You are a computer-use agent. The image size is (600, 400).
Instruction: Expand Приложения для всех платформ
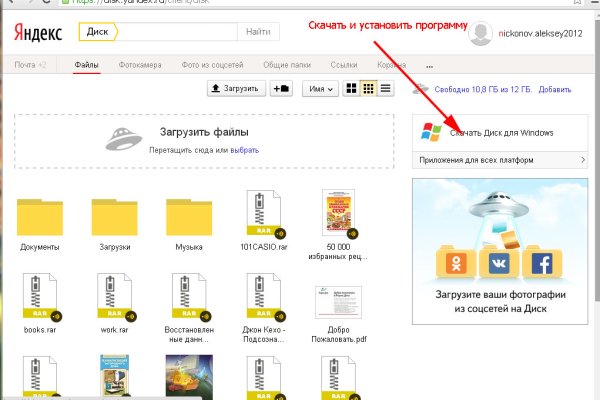(499, 160)
